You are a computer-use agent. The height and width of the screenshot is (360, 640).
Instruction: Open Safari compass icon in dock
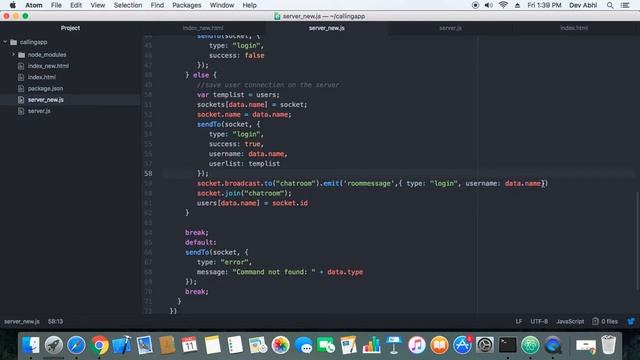point(76,345)
